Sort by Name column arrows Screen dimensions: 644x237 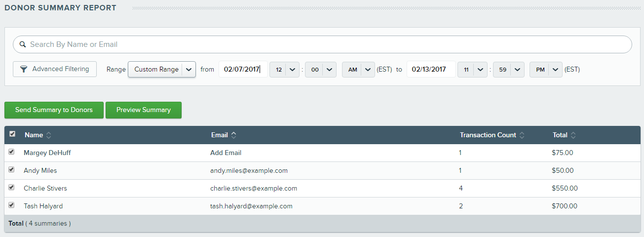pos(49,135)
